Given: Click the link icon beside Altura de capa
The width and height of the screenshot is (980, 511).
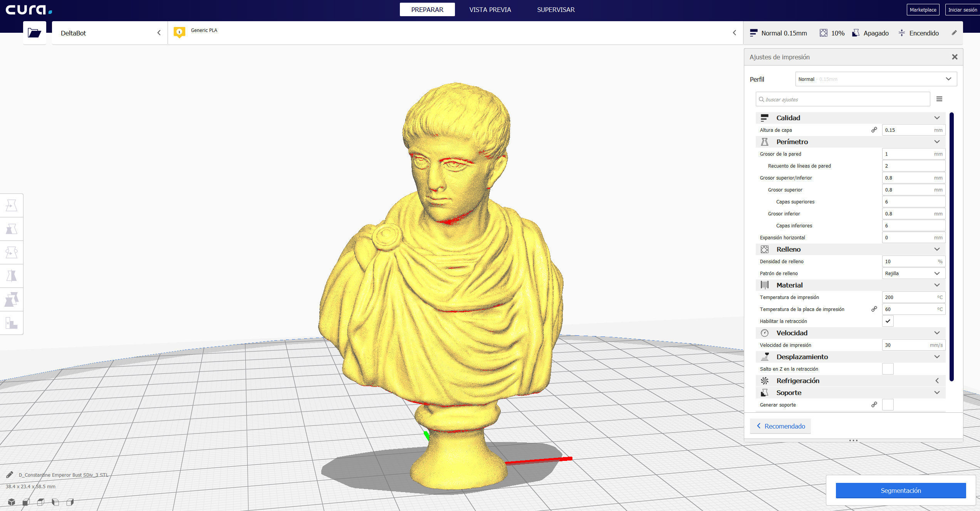Looking at the screenshot, I should pos(874,130).
